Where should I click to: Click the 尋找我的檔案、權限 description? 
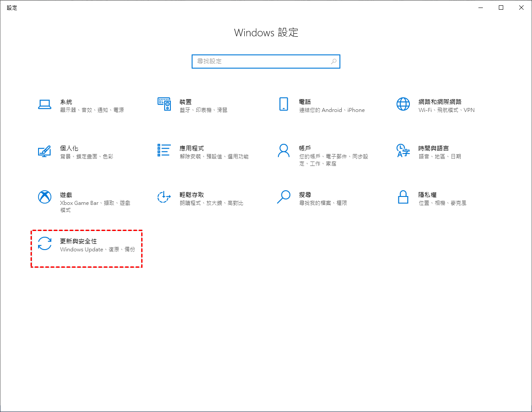tap(323, 203)
